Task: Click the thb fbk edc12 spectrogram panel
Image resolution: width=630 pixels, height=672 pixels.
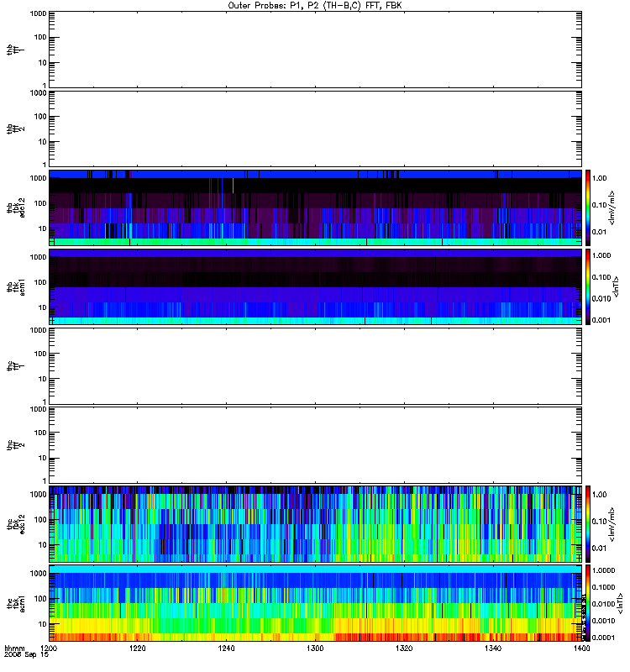Action: (x=316, y=207)
